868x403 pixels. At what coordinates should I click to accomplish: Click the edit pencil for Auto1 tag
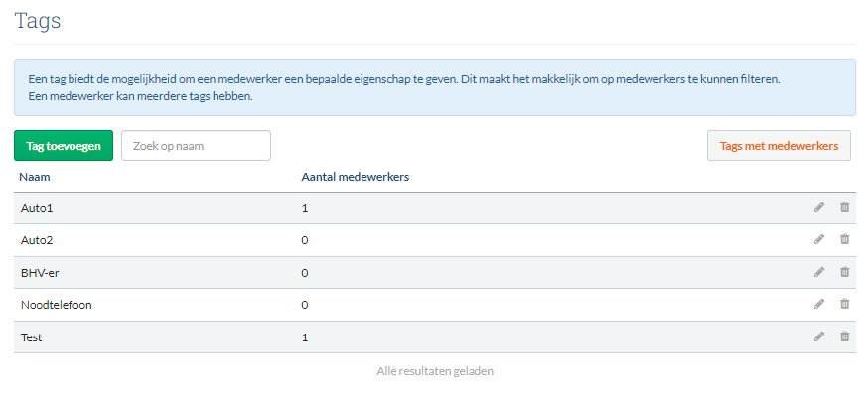(819, 207)
